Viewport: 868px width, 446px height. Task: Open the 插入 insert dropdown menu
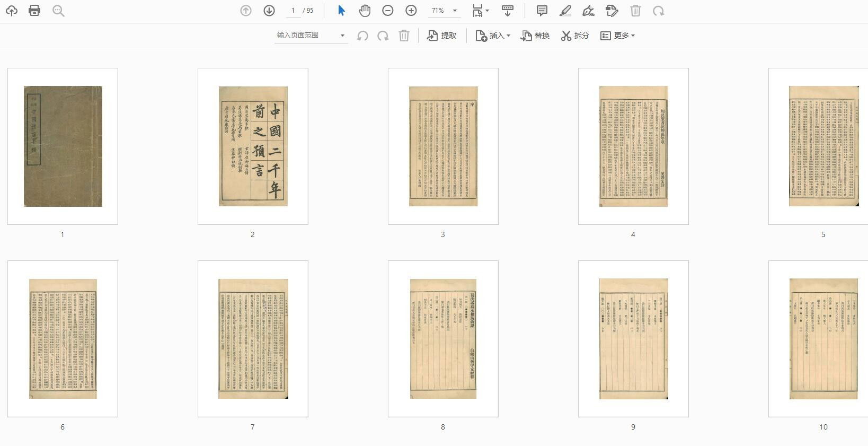(493, 36)
